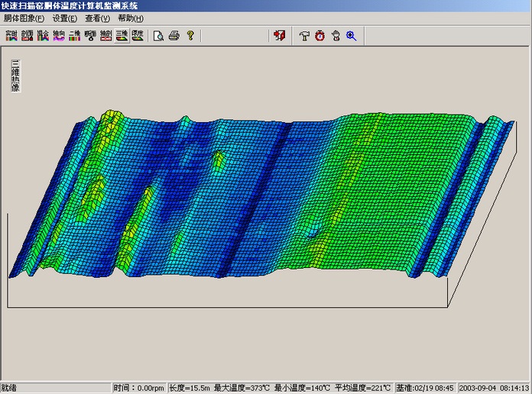Open the 胴体图象(F) menu
Screen dimensions: 532x394
[x=24, y=18]
